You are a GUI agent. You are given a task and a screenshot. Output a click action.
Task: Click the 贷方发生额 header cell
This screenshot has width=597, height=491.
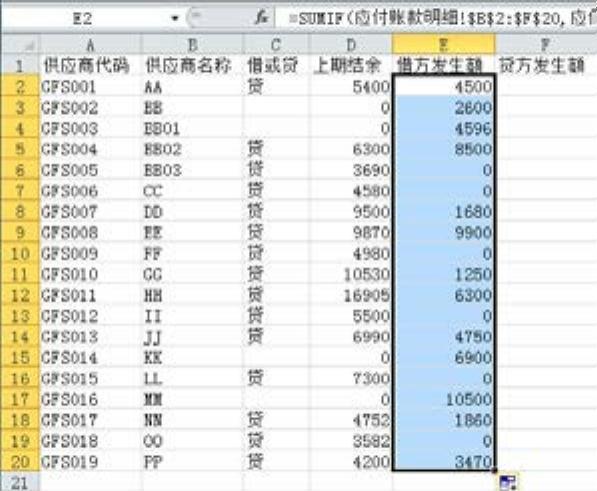(546, 65)
